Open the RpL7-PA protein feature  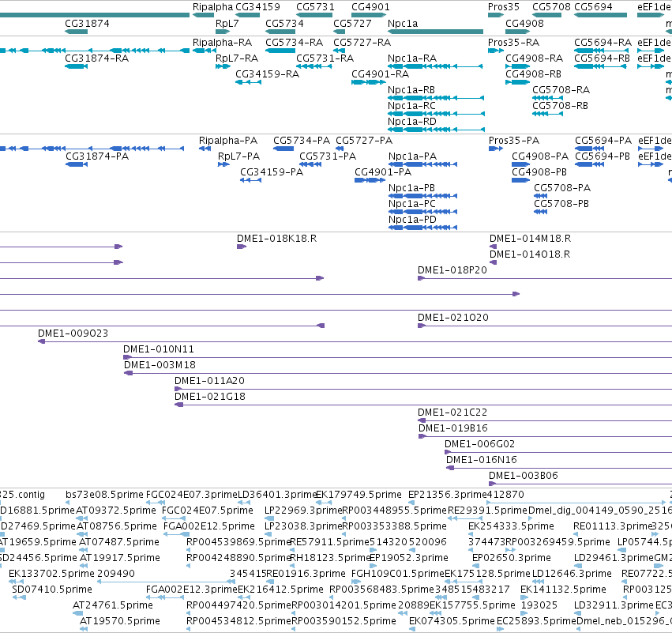point(223,164)
